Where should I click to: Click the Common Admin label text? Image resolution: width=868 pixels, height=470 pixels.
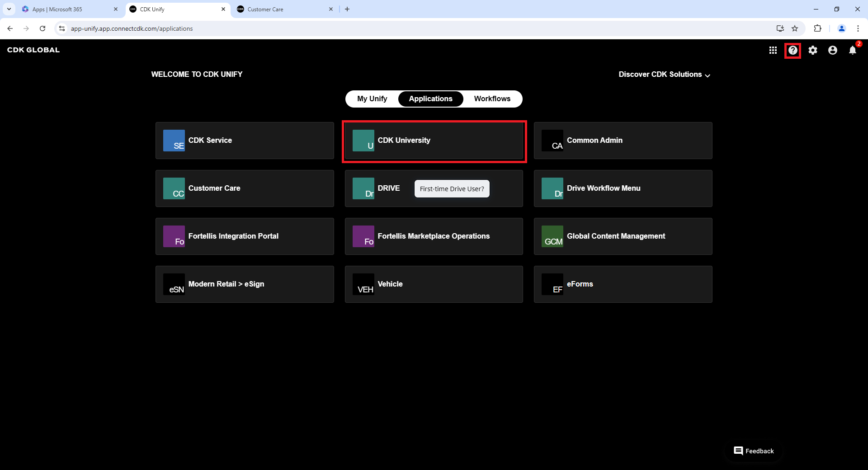pos(595,141)
